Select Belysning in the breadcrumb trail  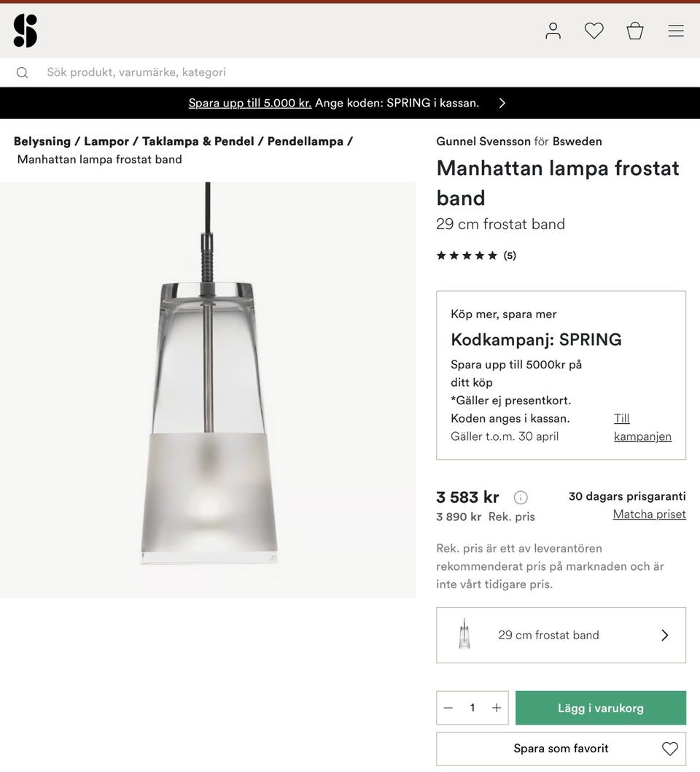pos(43,141)
